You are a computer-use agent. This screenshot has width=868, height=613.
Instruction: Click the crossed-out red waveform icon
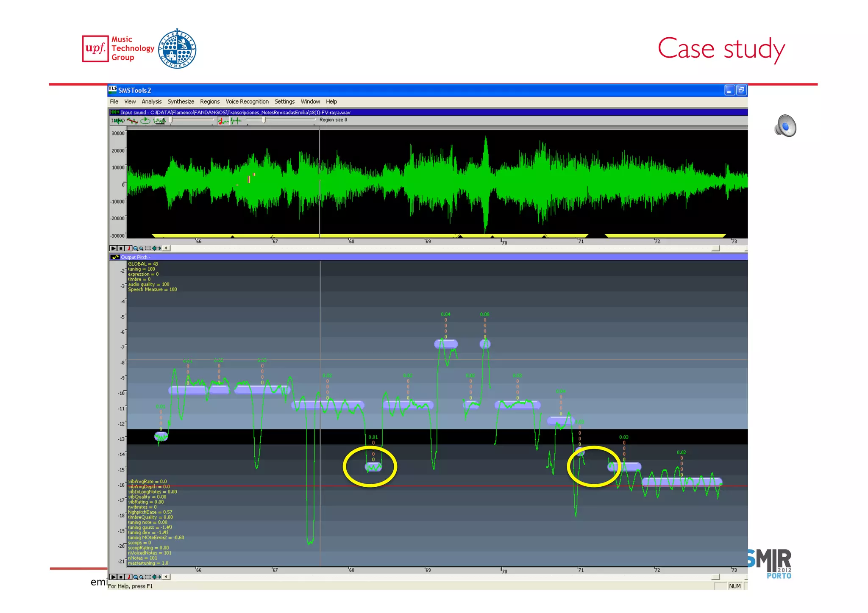[133, 121]
